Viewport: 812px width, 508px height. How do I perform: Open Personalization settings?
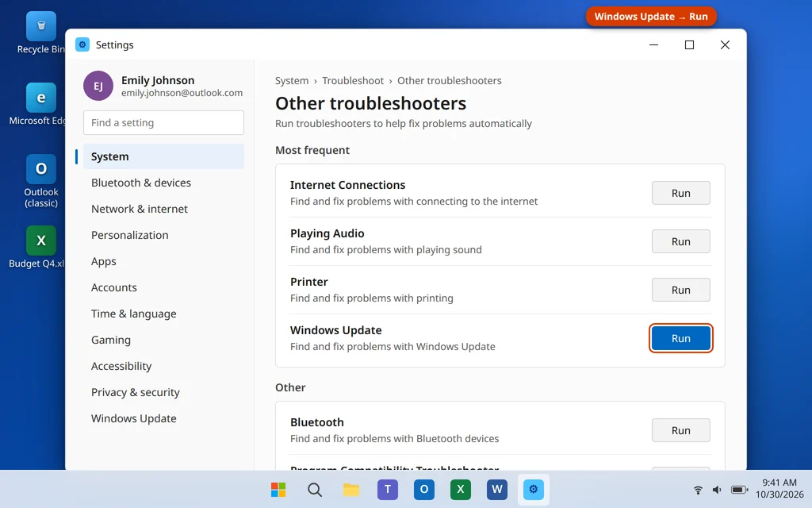coord(163,235)
